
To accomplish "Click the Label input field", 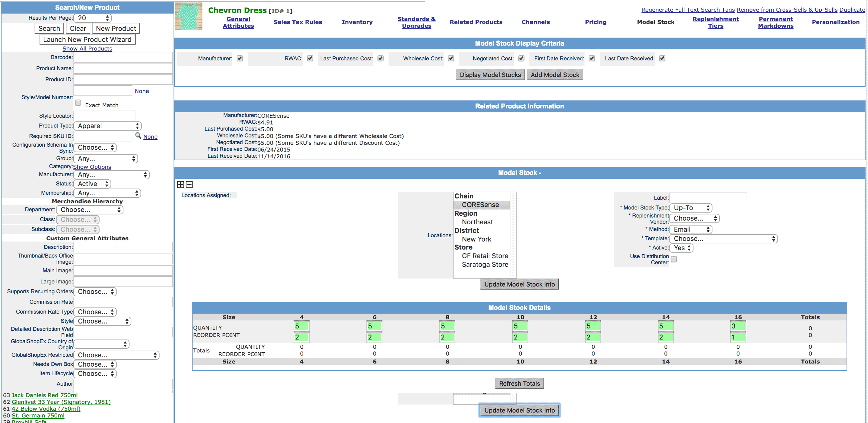I will tap(708, 198).
